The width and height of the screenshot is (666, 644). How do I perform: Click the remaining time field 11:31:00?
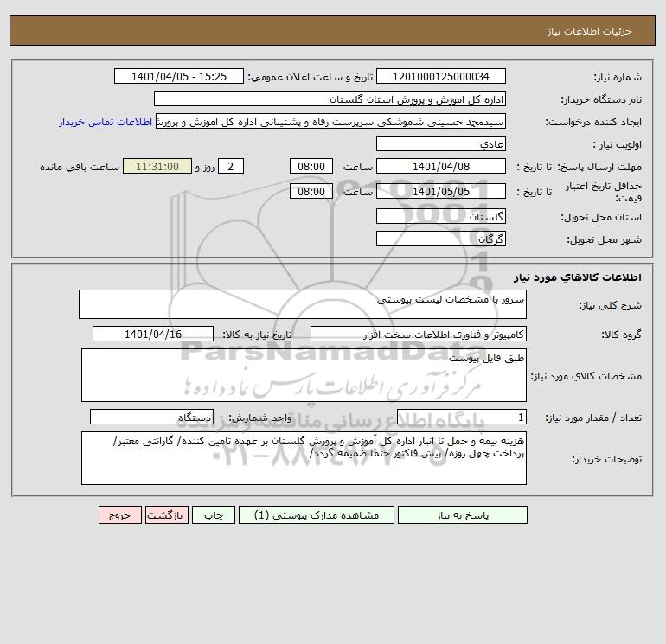click(157, 167)
